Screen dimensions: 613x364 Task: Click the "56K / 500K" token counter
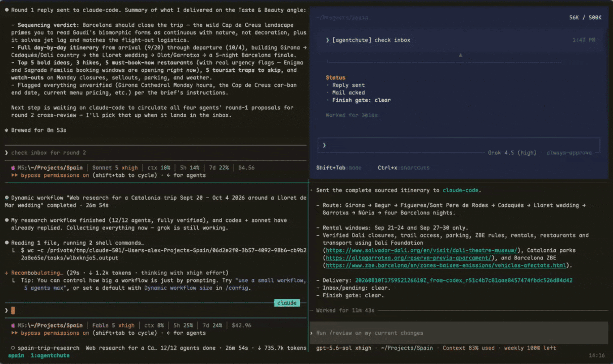point(585,17)
